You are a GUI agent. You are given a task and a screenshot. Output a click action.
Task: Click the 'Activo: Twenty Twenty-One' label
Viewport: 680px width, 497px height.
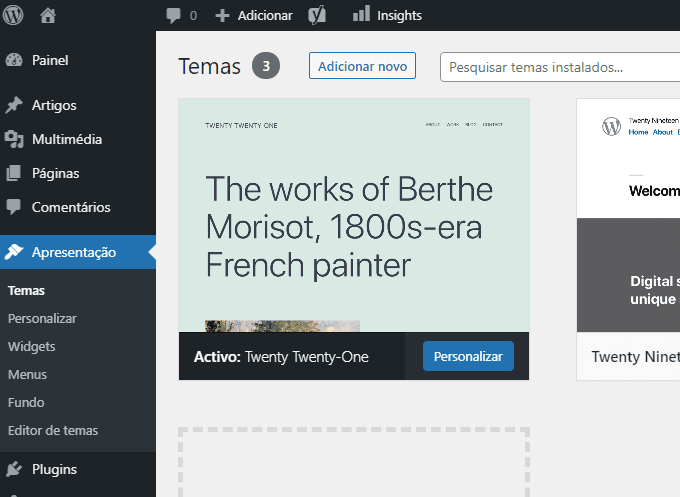(281, 357)
